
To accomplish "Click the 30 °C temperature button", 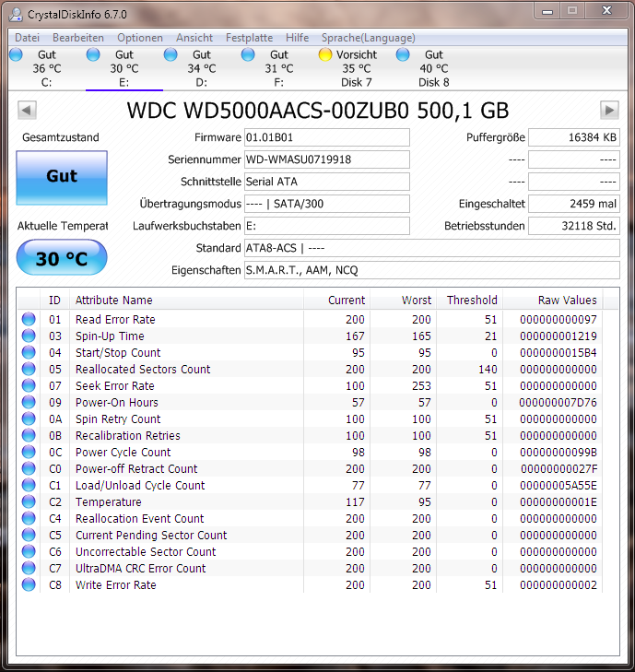I will click(x=62, y=257).
